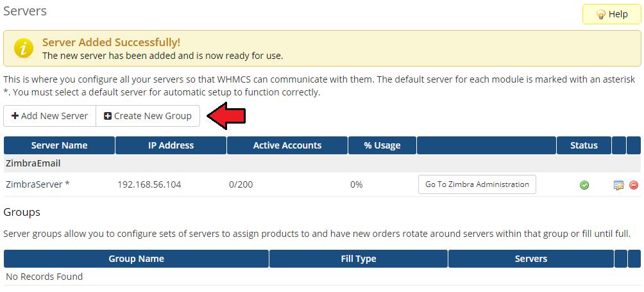
Task: Click the IP Address column header
Action: click(171, 145)
